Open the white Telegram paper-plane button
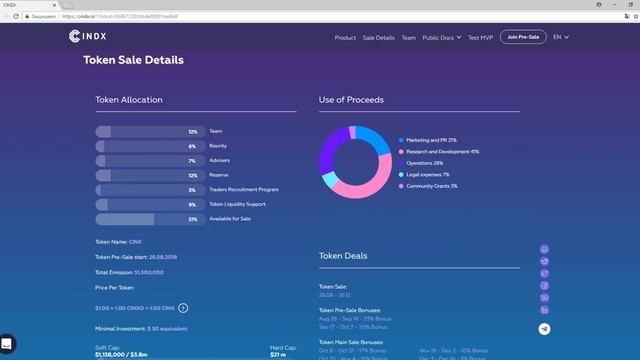 (x=544, y=329)
